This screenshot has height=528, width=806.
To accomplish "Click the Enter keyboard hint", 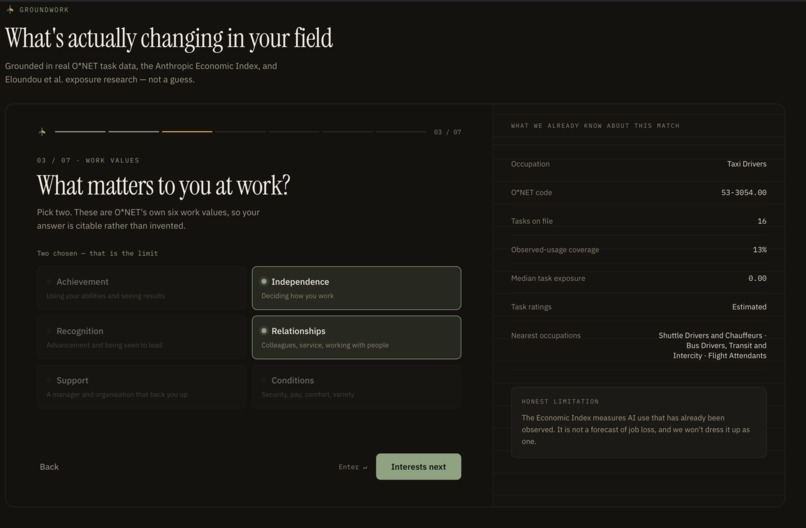I will 353,467.
